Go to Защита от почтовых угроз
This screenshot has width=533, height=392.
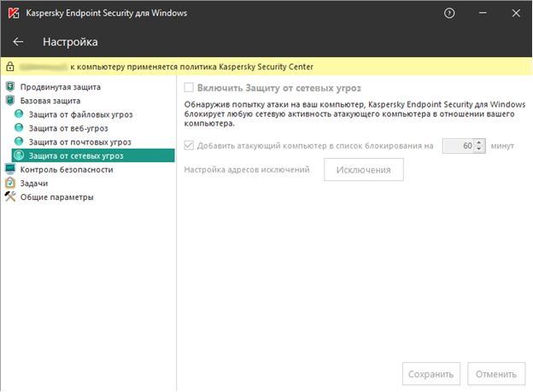point(79,142)
